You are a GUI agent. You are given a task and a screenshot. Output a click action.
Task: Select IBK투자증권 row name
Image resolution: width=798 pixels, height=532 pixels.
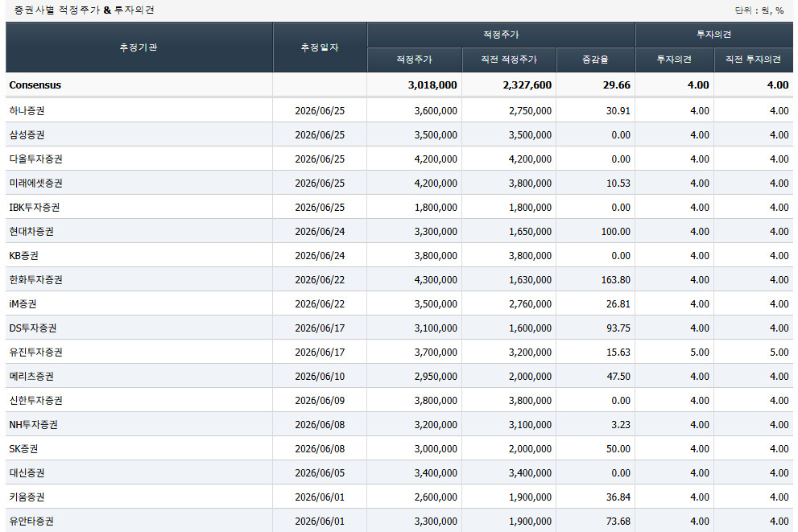[34, 207]
